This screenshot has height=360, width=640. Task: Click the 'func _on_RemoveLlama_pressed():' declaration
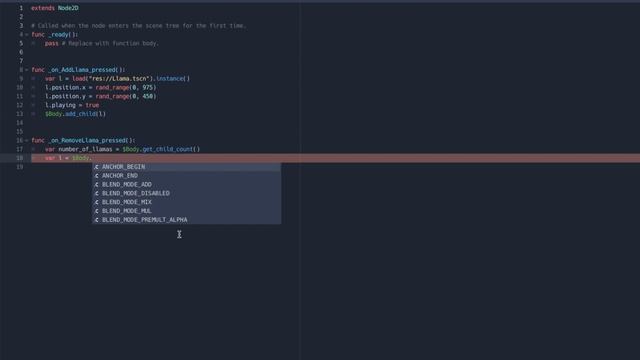pyautogui.click(x=83, y=140)
